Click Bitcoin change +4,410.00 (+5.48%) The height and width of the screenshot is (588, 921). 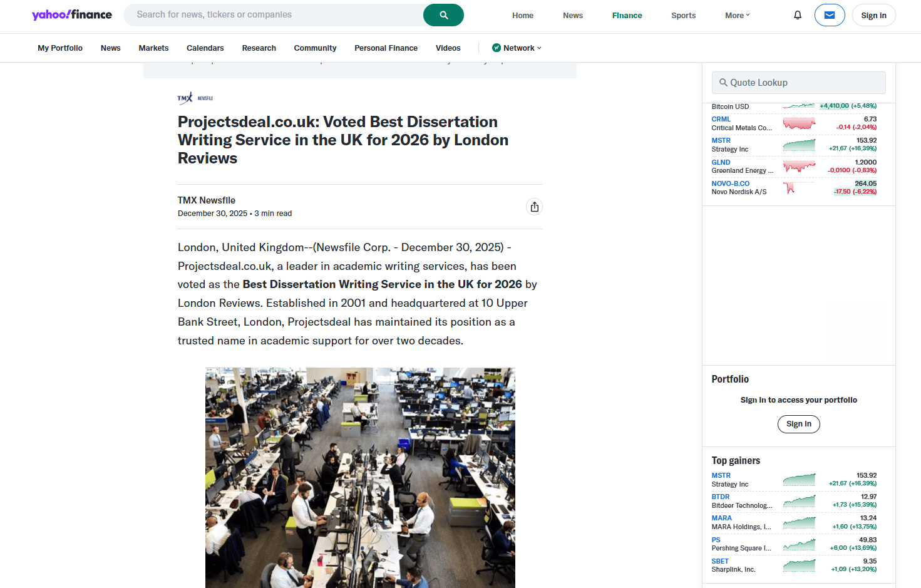tap(848, 106)
